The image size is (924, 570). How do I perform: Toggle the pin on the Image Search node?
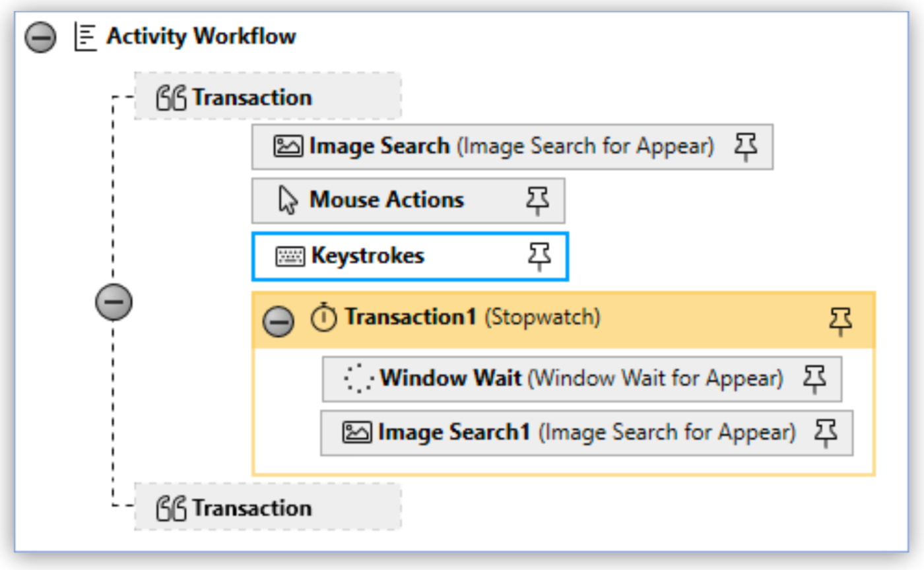pyautogui.click(x=744, y=146)
